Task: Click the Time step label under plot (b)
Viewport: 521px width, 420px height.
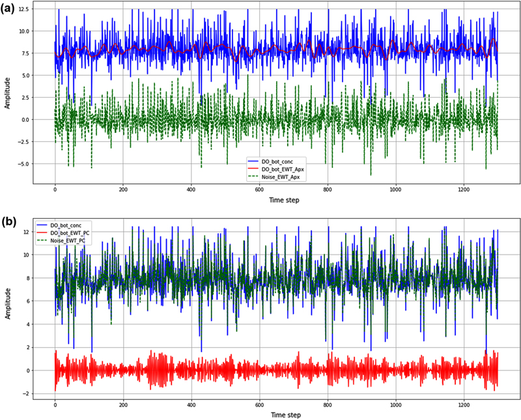Action: pyautogui.click(x=286, y=415)
